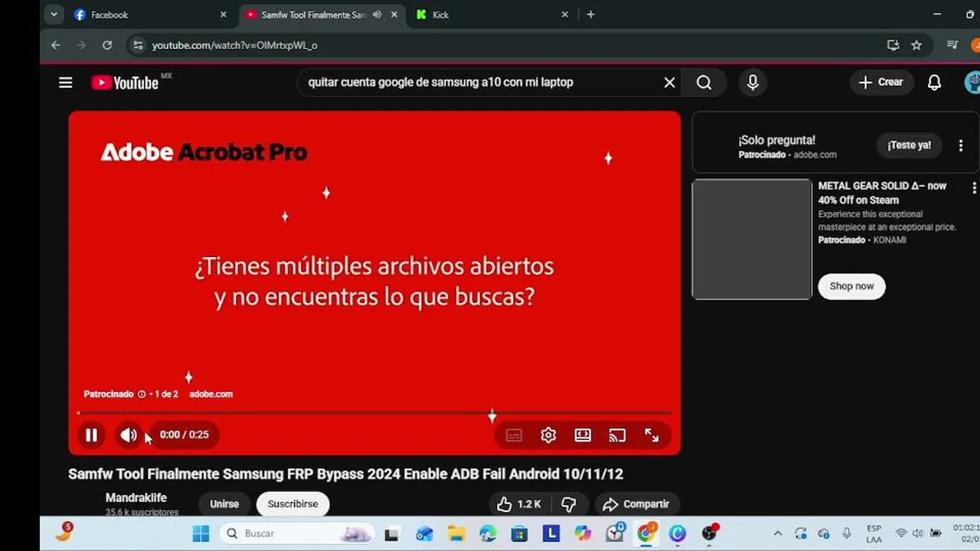Go back to the previous page
The width and height of the screenshot is (980, 551).
(x=55, y=45)
